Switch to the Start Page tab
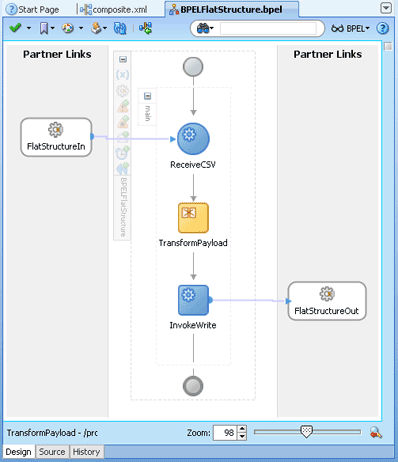The image size is (398, 462). [x=33, y=10]
